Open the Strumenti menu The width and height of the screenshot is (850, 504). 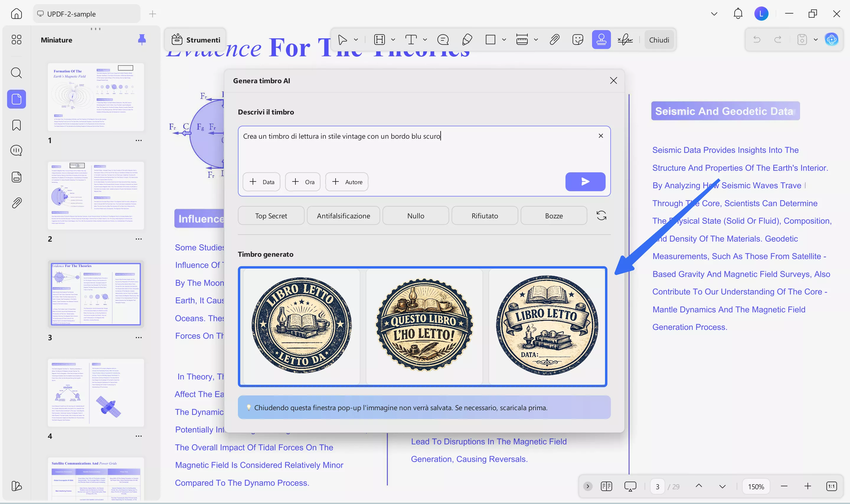[196, 40]
